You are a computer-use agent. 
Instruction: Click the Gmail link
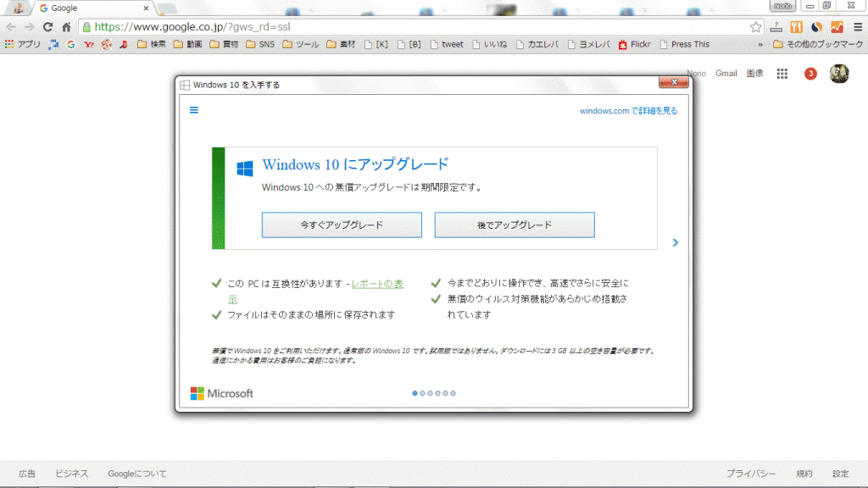(726, 74)
